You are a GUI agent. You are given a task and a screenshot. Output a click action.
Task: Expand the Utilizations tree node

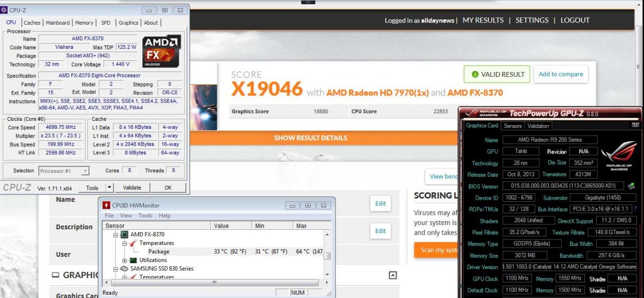coord(124,260)
